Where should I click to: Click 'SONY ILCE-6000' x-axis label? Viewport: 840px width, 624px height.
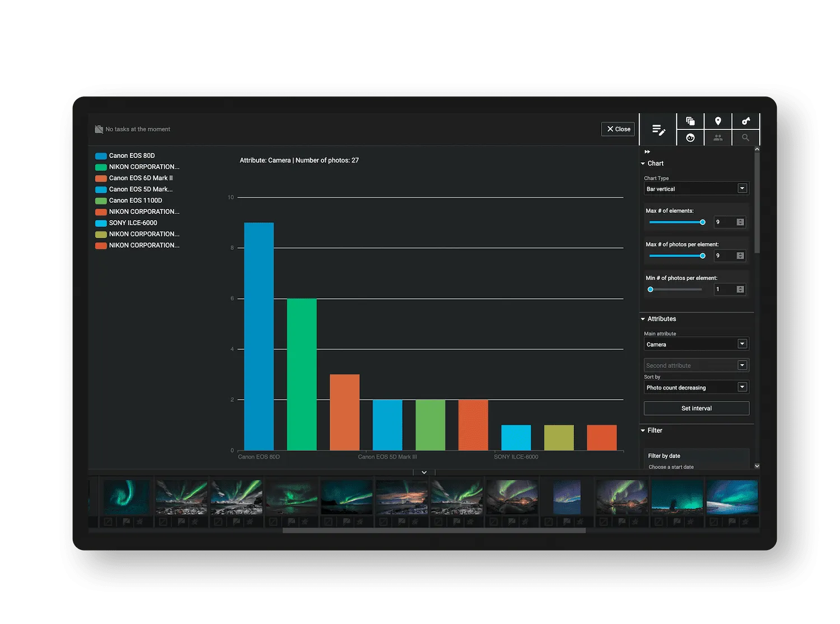tap(516, 457)
